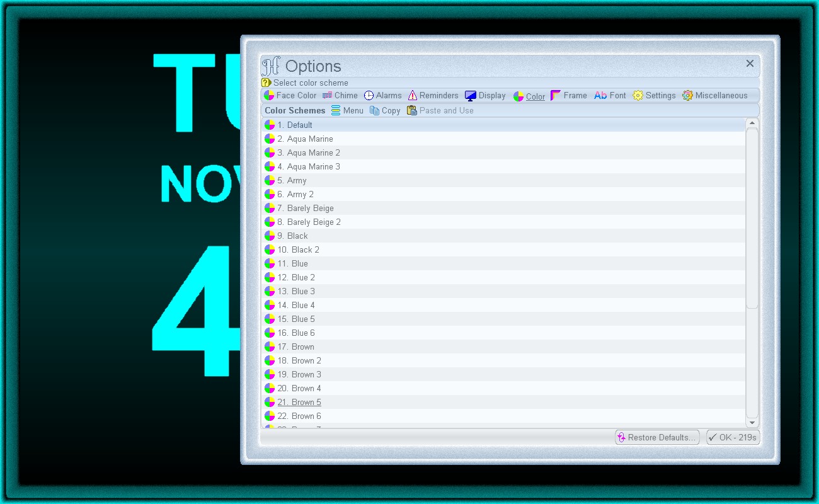This screenshot has height=504, width=819.
Task: Pick the 12. Blue 2 scheme
Action: 503,277
